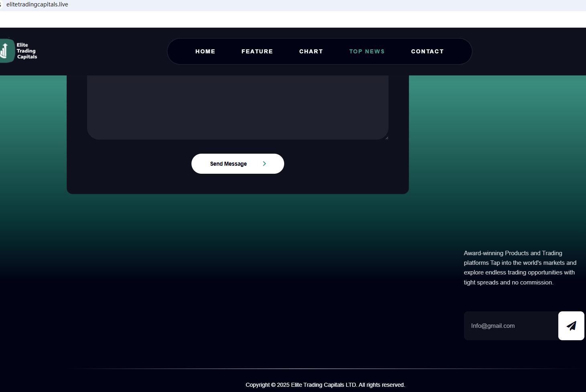The image size is (586, 392).
Task: Send the message with Send Message button
Action: [238, 164]
